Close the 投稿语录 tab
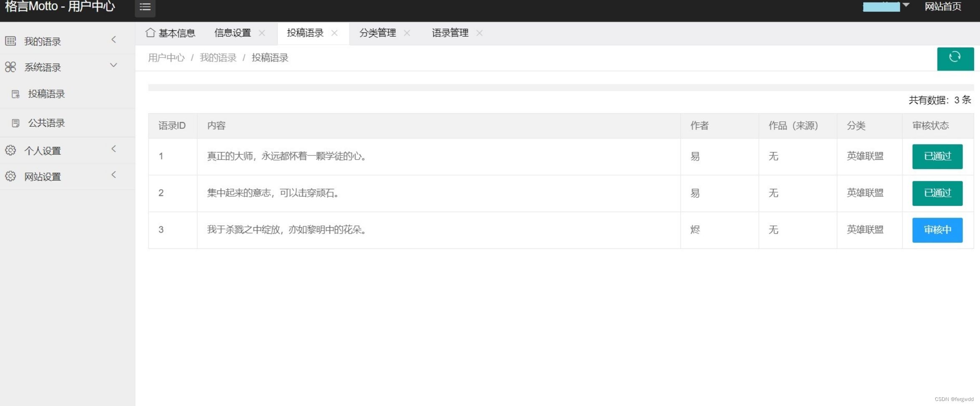 pos(334,33)
